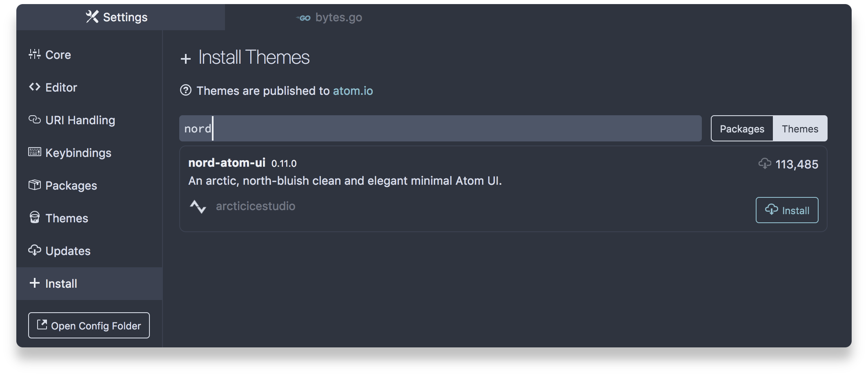868x376 pixels.
Task: Switch to the bytes.go tab
Action: tap(329, 17)
